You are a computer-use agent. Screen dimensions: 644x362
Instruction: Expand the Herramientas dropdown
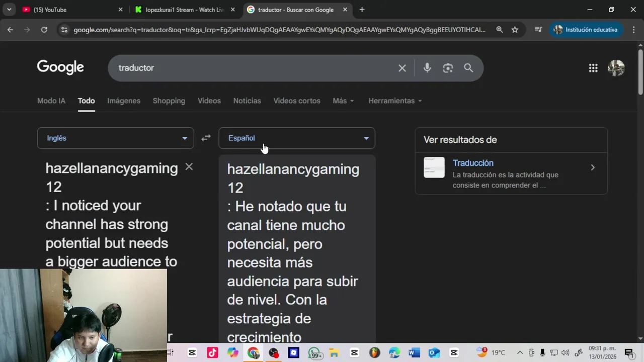coord(395,101)
